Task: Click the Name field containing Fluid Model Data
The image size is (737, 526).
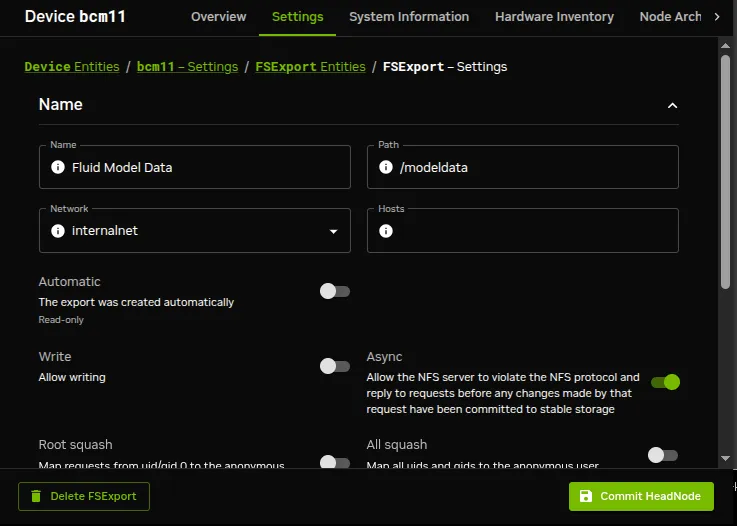Action: coord(195,167)
